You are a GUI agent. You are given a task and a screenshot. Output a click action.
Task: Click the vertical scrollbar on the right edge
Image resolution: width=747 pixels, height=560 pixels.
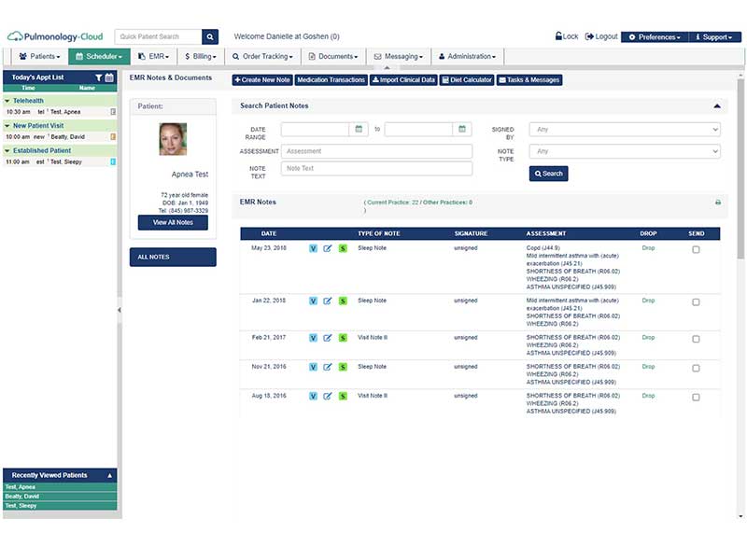(740, 169)
